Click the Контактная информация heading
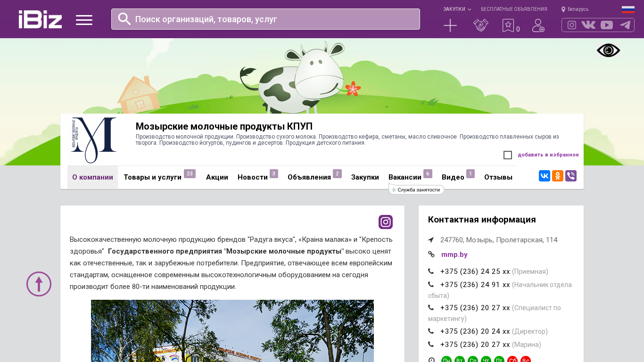Image resolution: width=644 pixels, height=362 pixels. [482, 220]
